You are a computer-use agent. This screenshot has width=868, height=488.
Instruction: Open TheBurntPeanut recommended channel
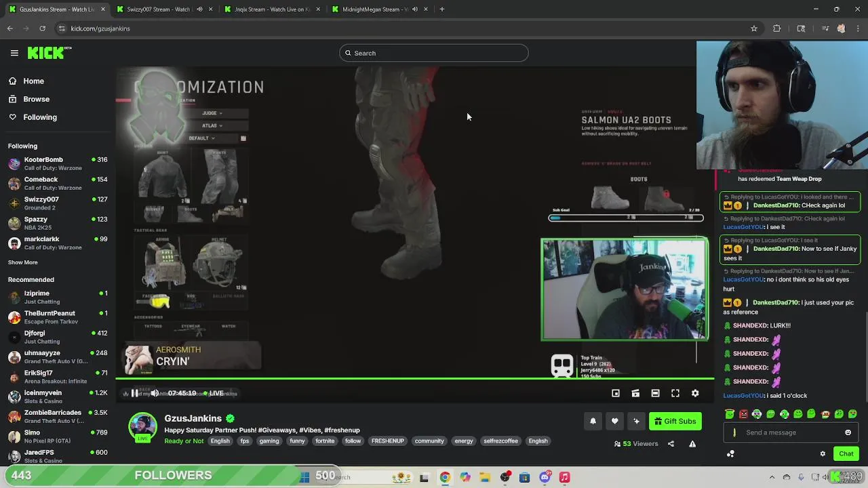[x=58, y=317]
